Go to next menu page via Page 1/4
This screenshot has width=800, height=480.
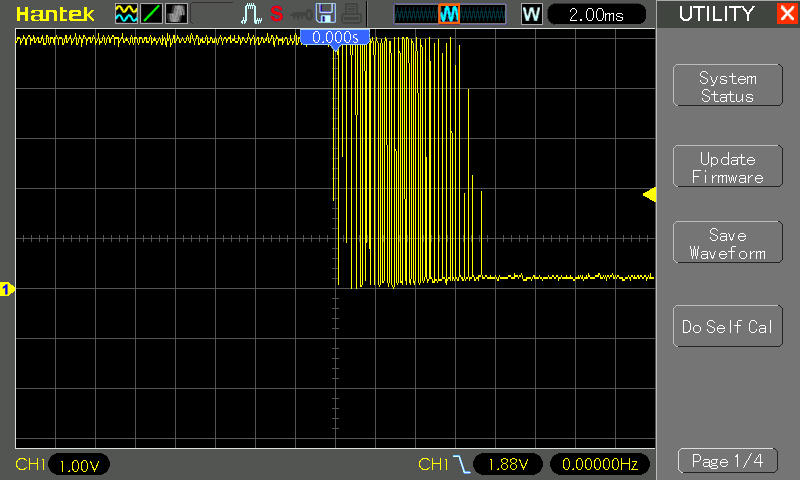[x=727, y=461]
